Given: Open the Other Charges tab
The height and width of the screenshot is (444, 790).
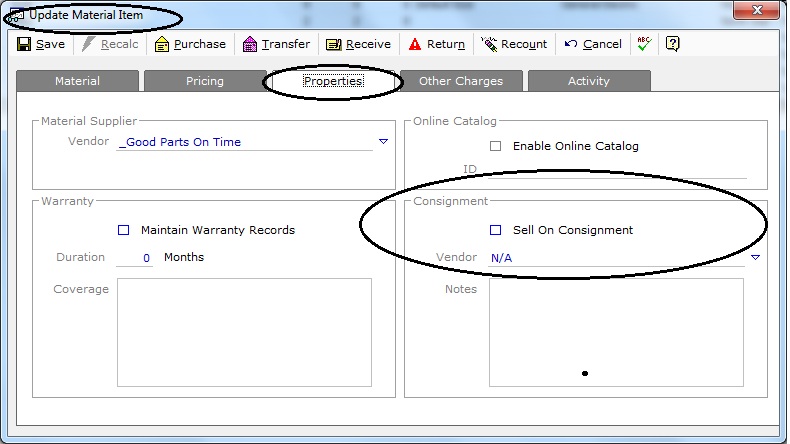Looking at the screenshot, I should coord(461,81).
